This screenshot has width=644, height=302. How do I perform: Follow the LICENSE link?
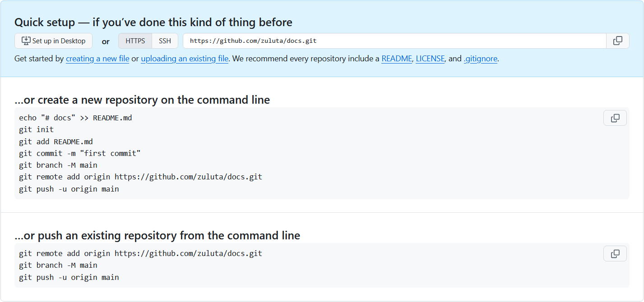430,59
